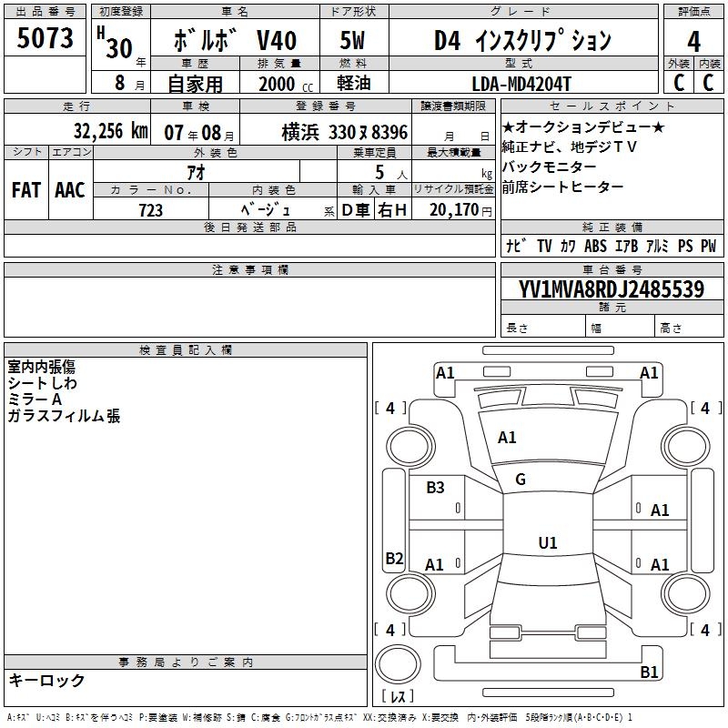Image resolution: width=728 pixels, height=728 pixels.
Task: Click the windshield mark G on the diagram
Action: tap(521, 480)
